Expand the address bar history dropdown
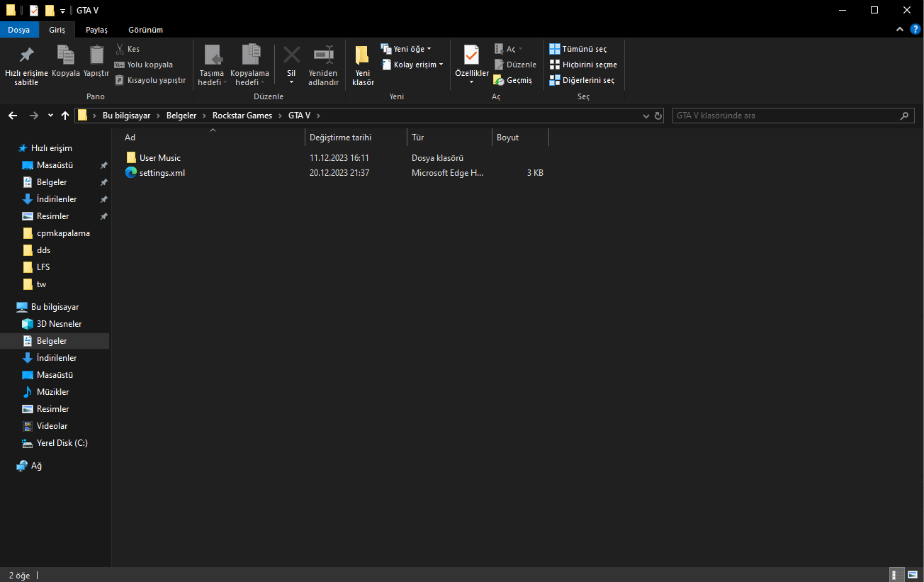 tap(646, 116)
